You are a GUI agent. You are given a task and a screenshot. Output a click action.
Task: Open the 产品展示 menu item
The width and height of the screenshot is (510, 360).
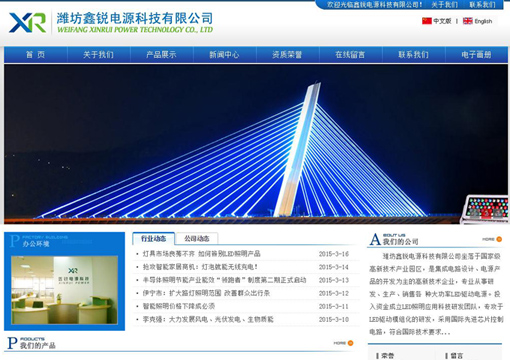click(x=161, y=55)
